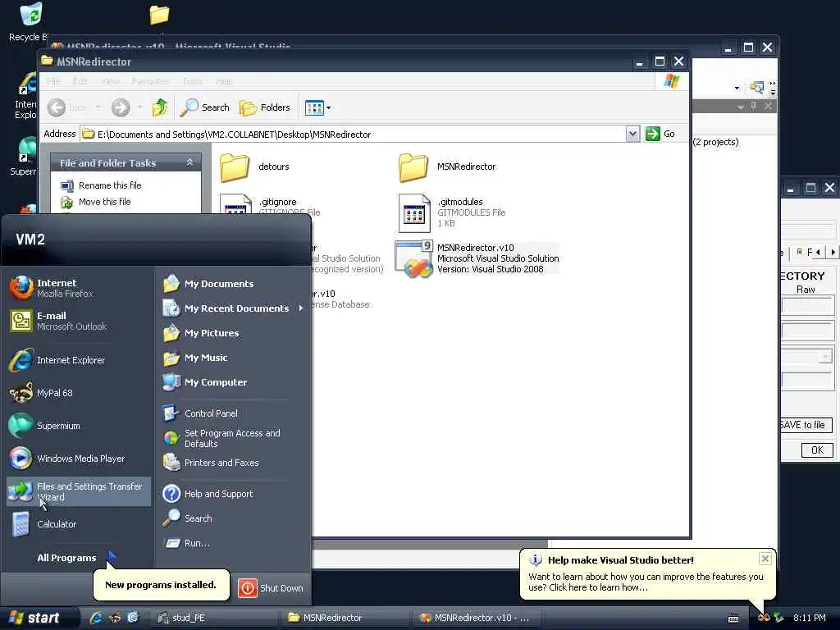Click Move this file link
The width and height of the screenshot is (840, 630).
[x=104, y=202]
